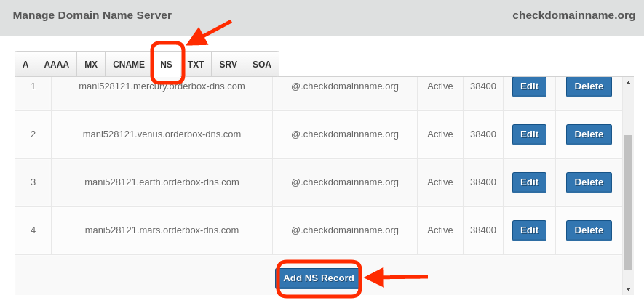Select the MX tab

coord(91,65)
